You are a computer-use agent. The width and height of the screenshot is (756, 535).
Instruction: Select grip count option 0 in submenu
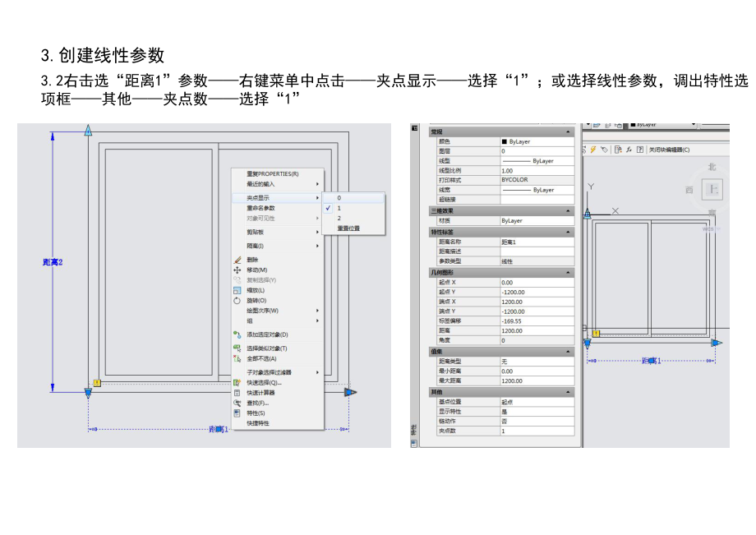pyautogui.click(x=353, y=197)
